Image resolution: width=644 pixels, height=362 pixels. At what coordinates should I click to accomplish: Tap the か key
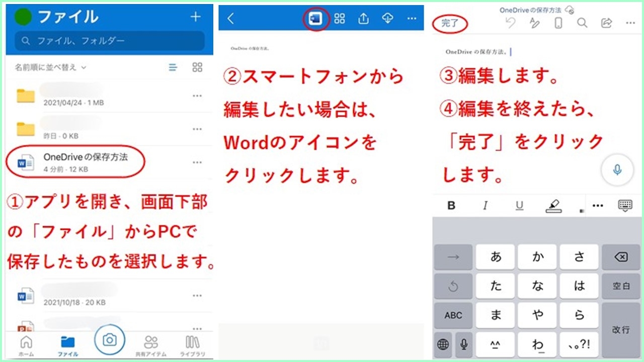click(x=538, y=257)
